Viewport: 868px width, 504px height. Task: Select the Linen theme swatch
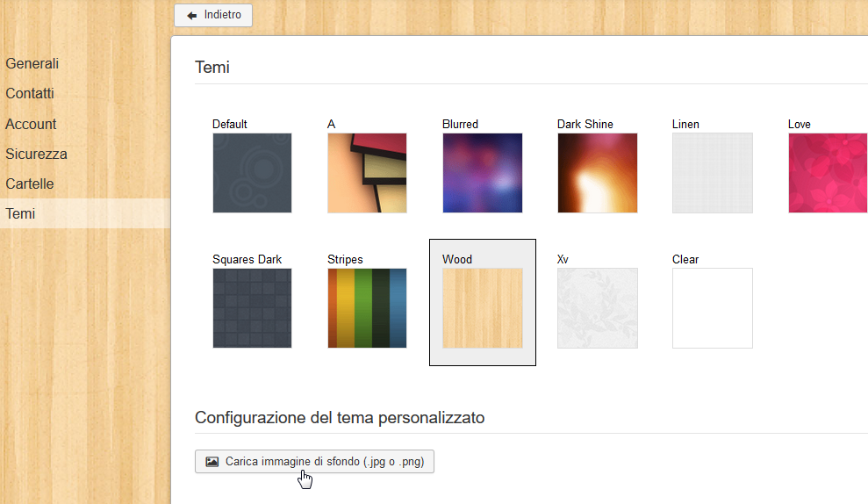tap(713, 173)
